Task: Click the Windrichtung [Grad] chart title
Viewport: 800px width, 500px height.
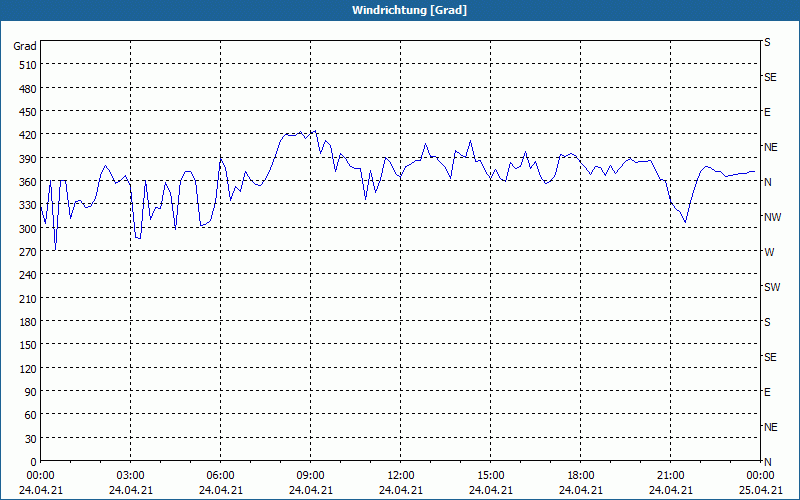Action: coord(409,10)
